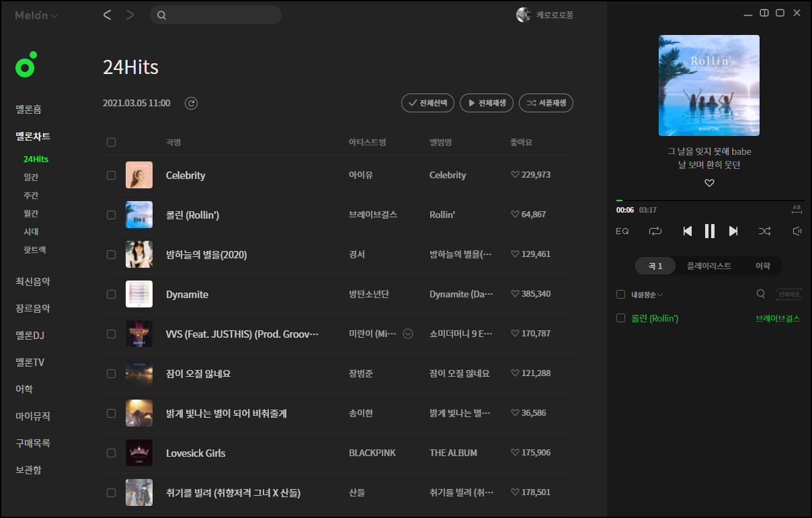Set A-B section repeat
The height and width of the screenshot is (518, 812).
pyautogui.click(x=797, y=209)
